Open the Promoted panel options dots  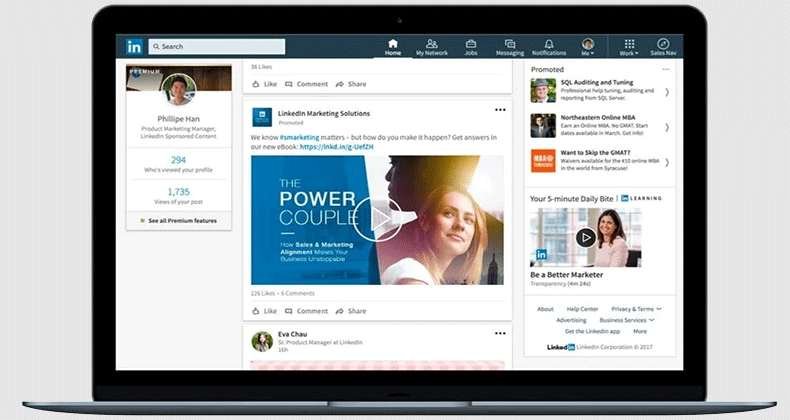click(x=666, y=69)
